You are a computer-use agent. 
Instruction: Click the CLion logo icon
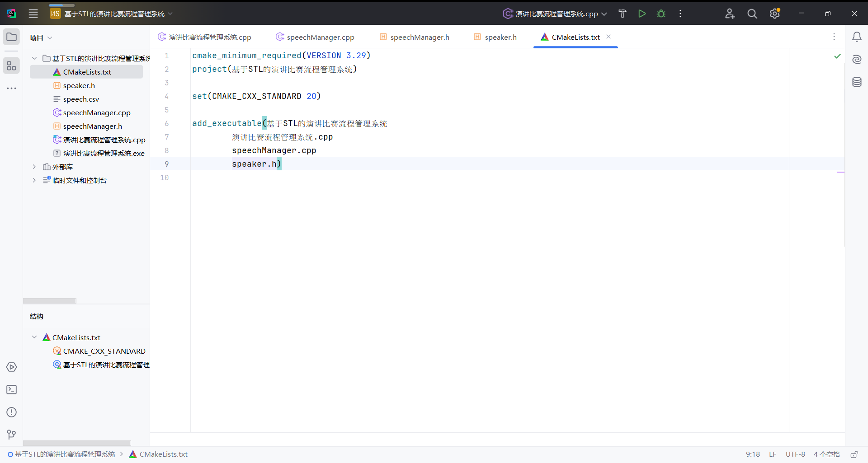point(11,14)
